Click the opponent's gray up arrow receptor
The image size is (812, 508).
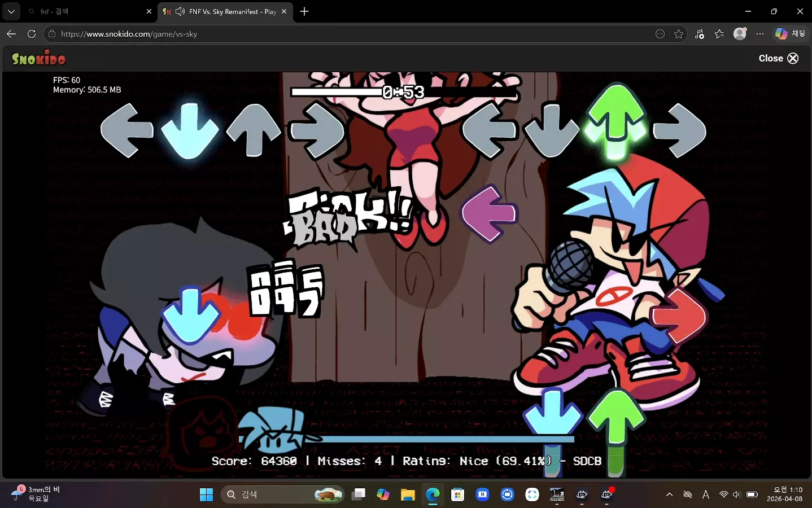pos(254,130)
